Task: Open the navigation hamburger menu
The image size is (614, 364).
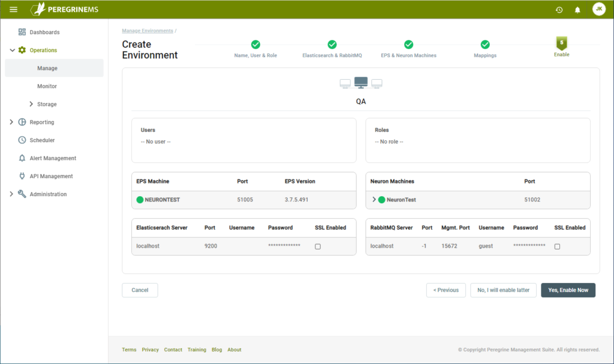Action: (x=13, y=9)
